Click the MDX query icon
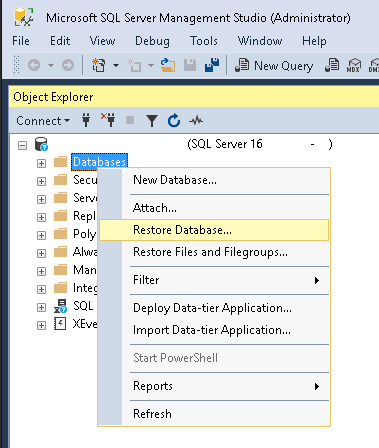379x448 pixels. (x=354, y=65)
